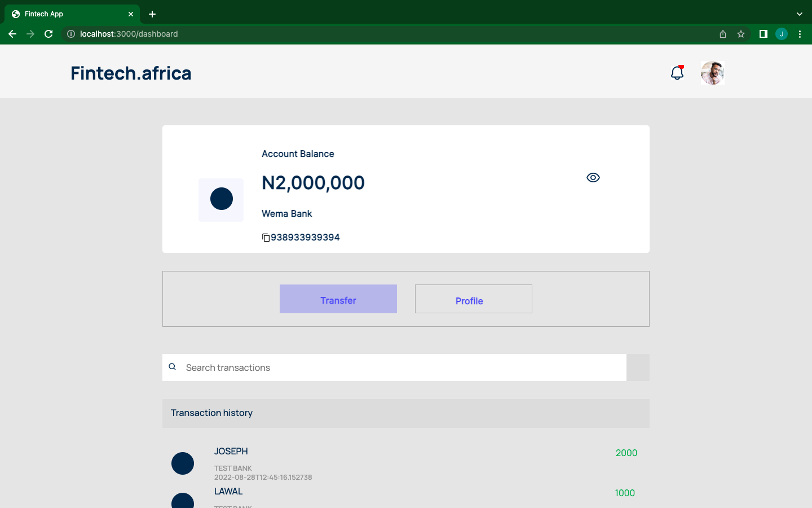Open notifications via the bell icon
This screenshot has height=508, width=812.
coord(676,72)
